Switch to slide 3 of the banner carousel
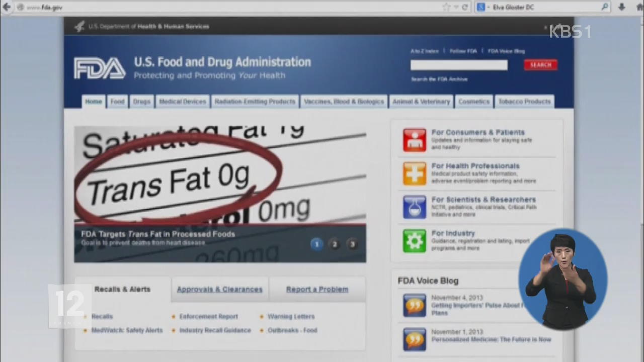The height and width of the screenshot is (362, 644). tap(353, 244)
